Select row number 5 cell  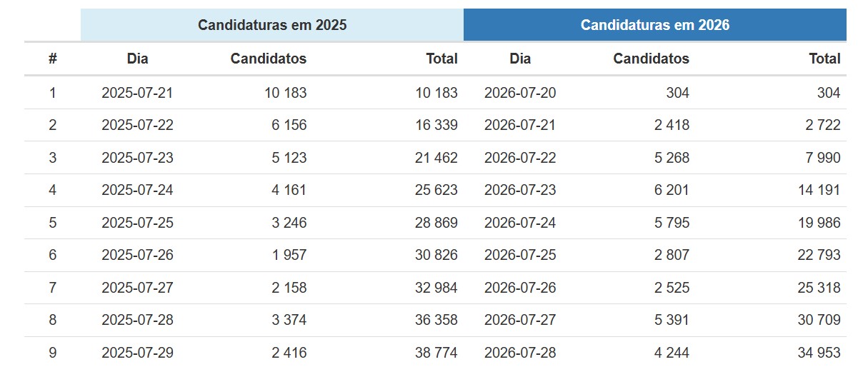pos(52,223)
